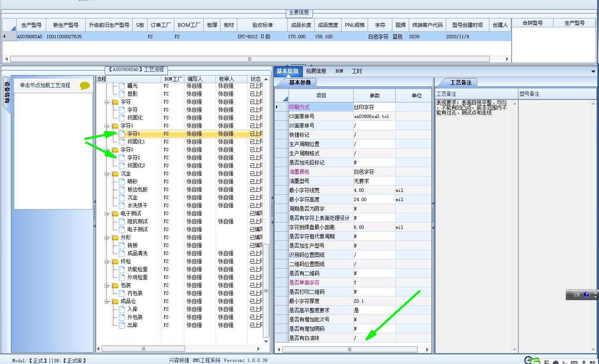This screenshot has height=364, width=599.
Task: Click the CH input language indicator
Action: (577, 295)
